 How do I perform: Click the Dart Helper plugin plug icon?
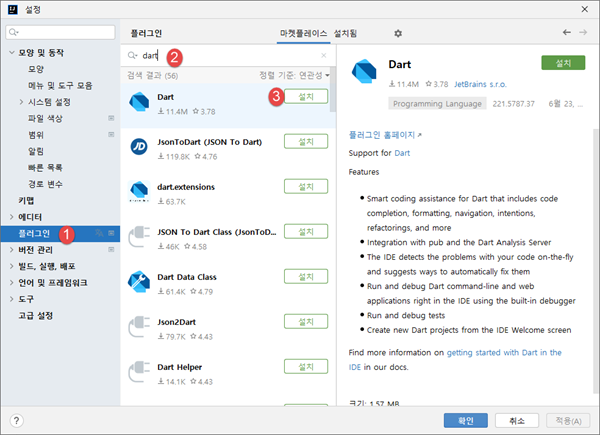click(x=139, y=371)
